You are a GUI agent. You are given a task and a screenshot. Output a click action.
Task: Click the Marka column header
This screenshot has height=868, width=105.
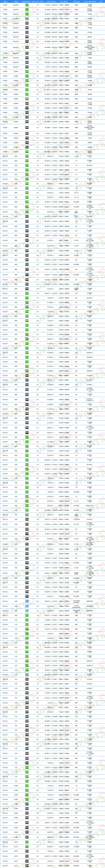coord(5,1)
